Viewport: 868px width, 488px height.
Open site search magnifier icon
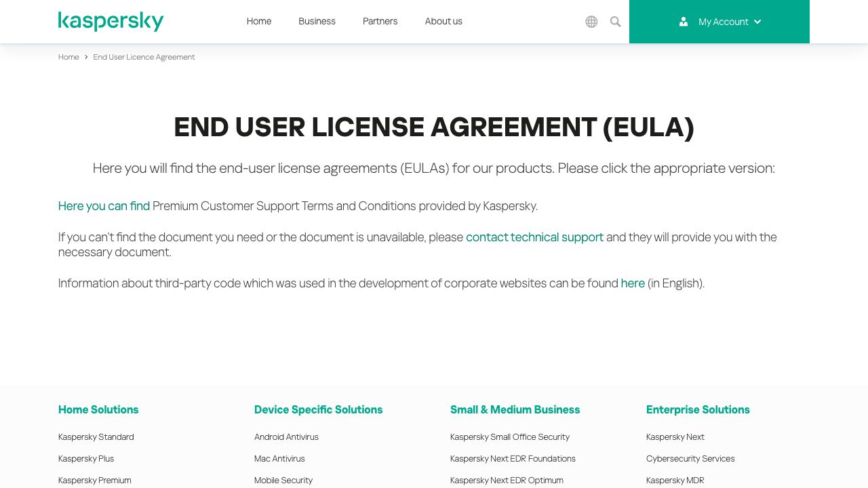[615, 22]
